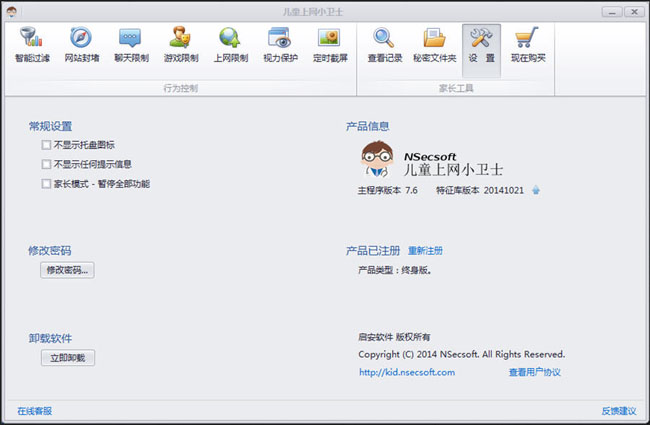
Task: Switch to the 设置 settings tab
Action: 481,45
